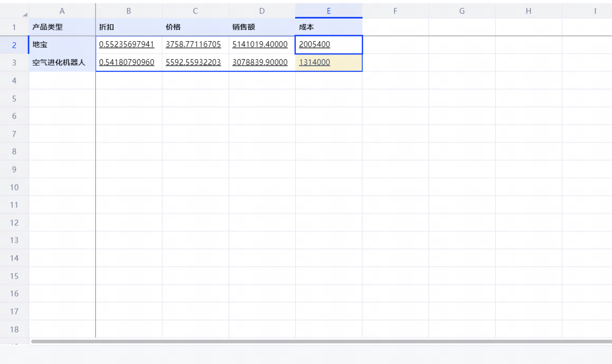The image size is (612, 364).
Task: Click the horizontal scrollbar at bottom
Action: point(317,342)
